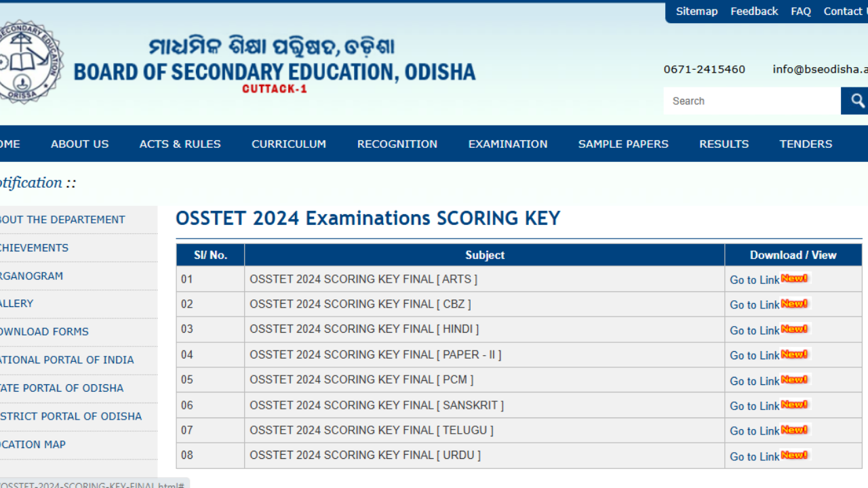Click Go to Link for TELUGU scoring key
868x488 pixels.
pos(754,431)
